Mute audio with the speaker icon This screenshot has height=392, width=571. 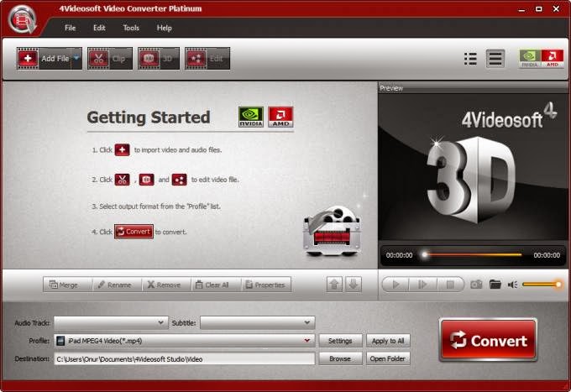click(512, 285)
